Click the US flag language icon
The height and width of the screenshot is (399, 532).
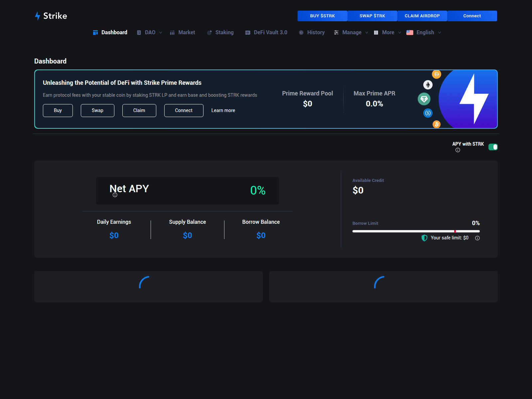point(410,33)
